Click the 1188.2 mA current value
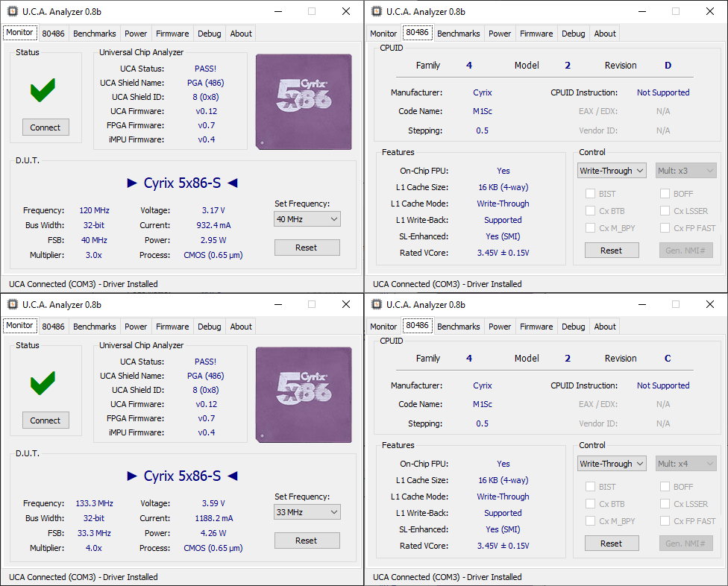The image size is (728, 586). point(213,518)
